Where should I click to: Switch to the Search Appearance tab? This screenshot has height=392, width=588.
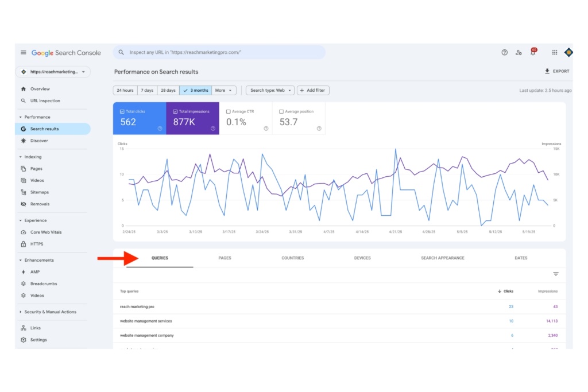tap(443, 258)
